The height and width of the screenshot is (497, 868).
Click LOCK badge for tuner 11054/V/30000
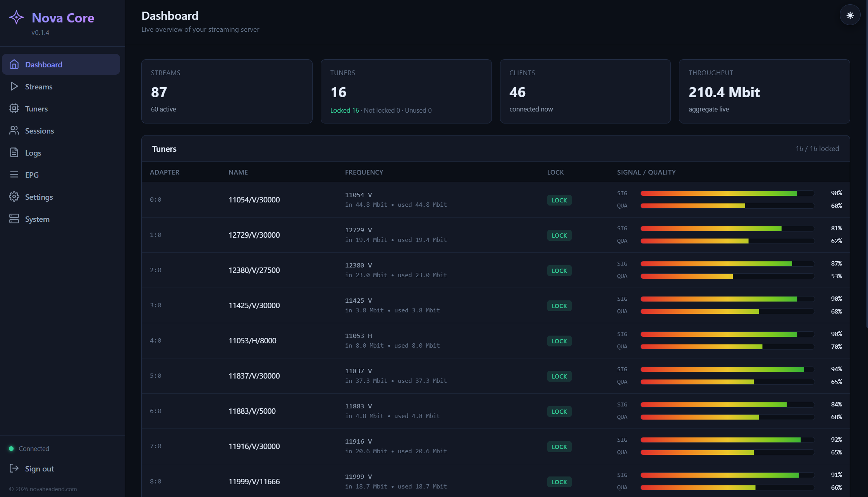tap(559, 200)
